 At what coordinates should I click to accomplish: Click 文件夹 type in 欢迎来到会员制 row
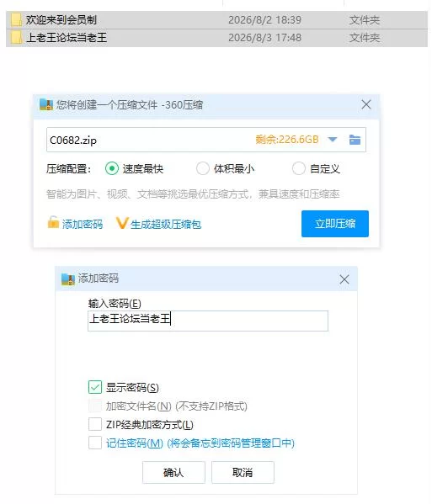pyautogui.click(x=365, y=20)
